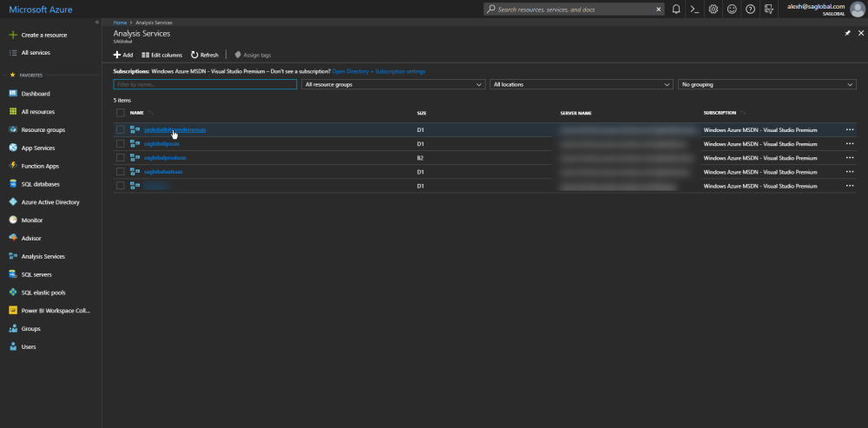Click the SQL elastic pools icon

click(13, 293)
